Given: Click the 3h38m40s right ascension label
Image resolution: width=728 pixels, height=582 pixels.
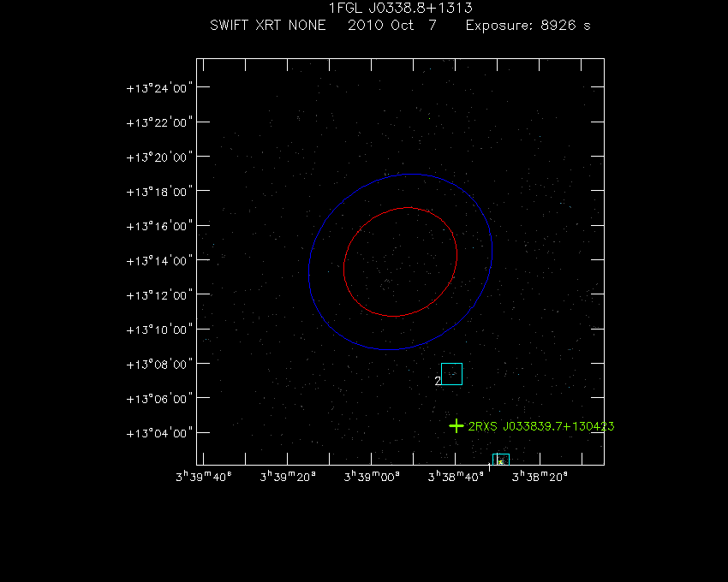Looking at the screenshot, I should 456,477.
